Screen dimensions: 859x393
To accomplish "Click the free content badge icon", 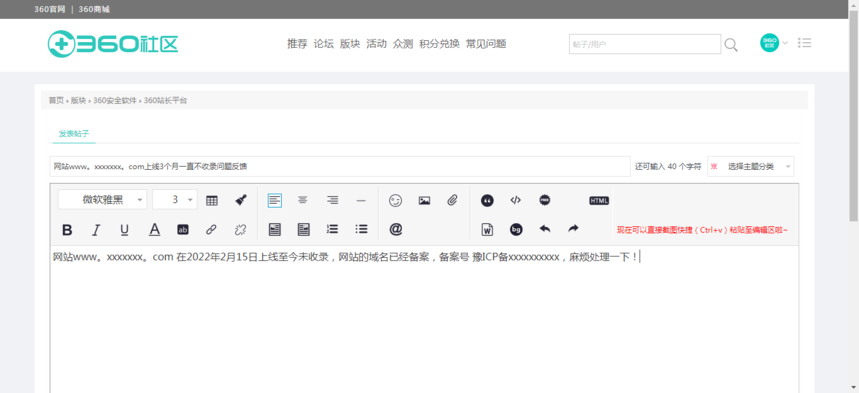I will pyautogui.click(x=545, y=200).
